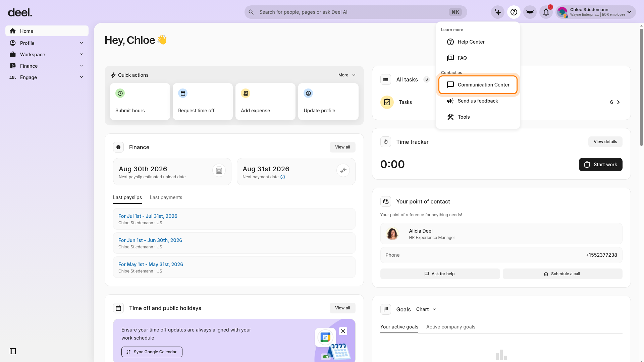644x362 pixels.
Task: Click the Time tracker stopwatch icon
Action: [386, 142]
